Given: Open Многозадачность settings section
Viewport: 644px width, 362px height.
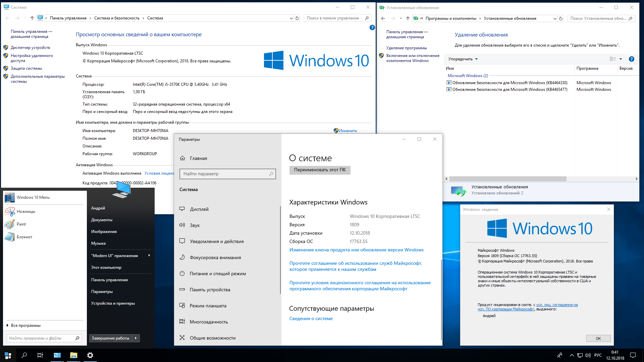Looking at the screenshot, I should point(209,321).
